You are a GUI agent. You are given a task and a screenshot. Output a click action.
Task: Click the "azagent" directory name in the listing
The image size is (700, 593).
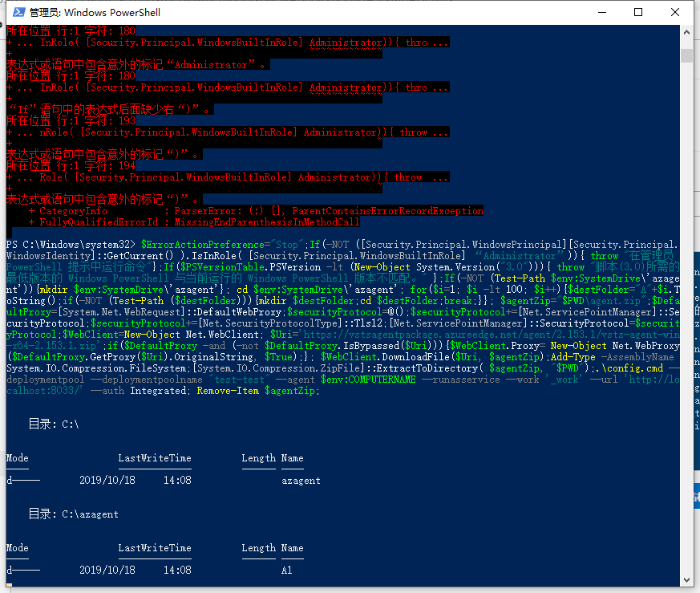coord(301,481)
